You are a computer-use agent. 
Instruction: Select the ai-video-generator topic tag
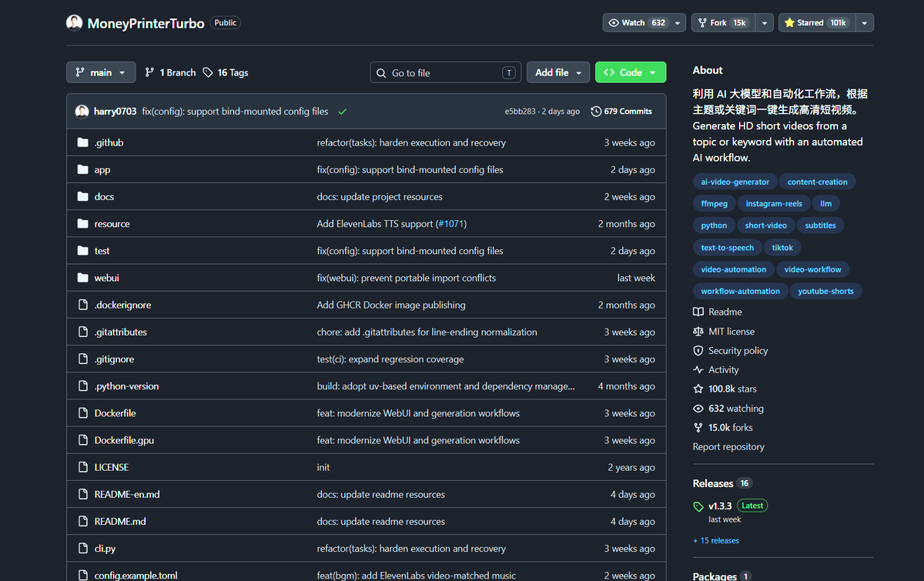(735, 182)
